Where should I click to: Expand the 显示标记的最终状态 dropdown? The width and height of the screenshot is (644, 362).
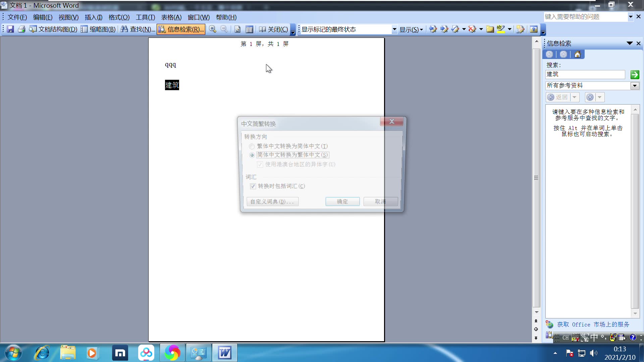point(394,29)
